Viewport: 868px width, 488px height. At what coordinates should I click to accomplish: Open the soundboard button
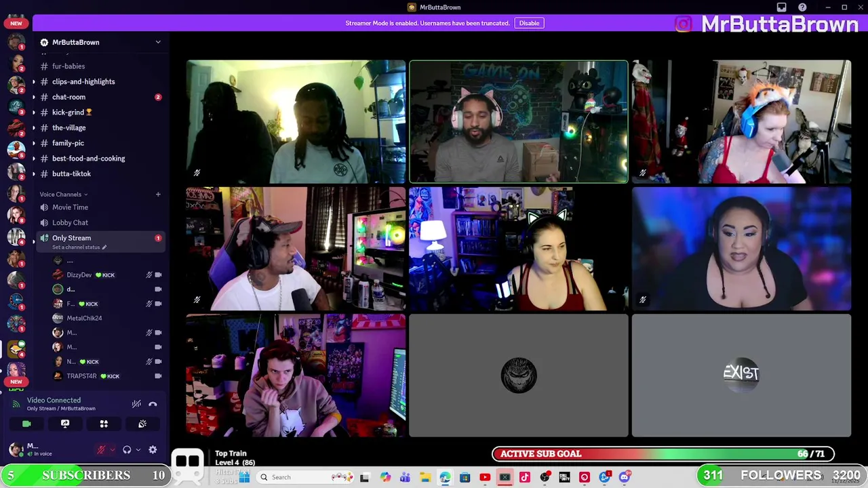coord(142,424)
